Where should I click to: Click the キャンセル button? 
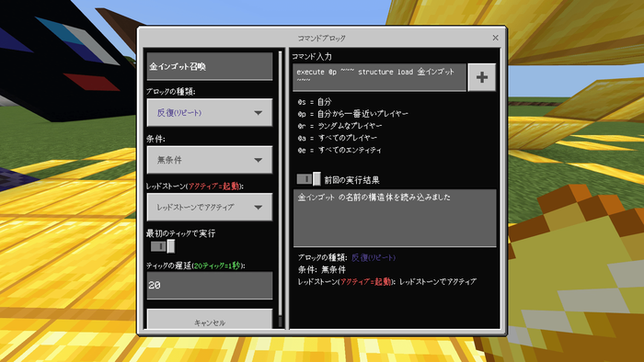pos(210,320)
